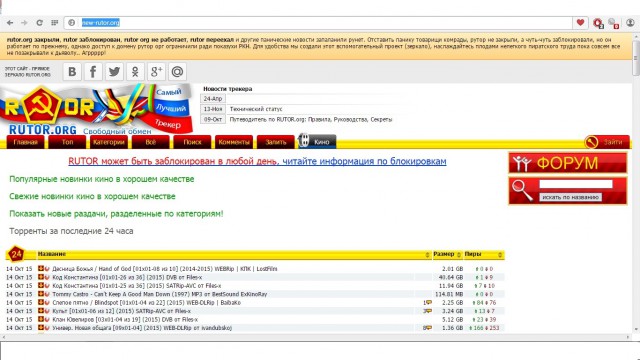Open the Кино film-reel tab
The height and width of the screenshot is (360, 640).
tap(317, 141)
